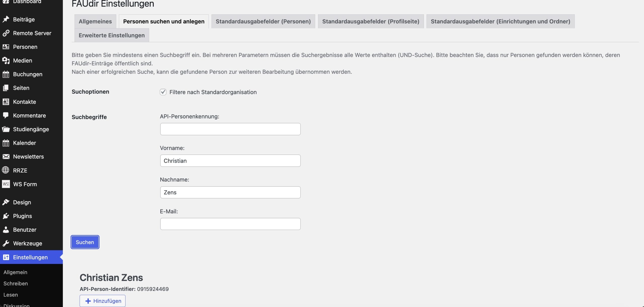Open Standardausgabefelder (Profilseite) tab

coord(371,21)
